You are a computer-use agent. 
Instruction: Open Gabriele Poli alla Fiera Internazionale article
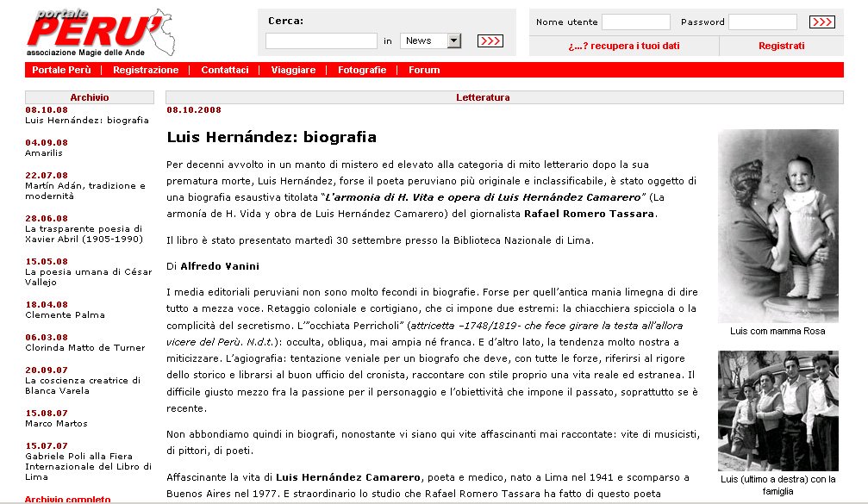pos(88,466)
